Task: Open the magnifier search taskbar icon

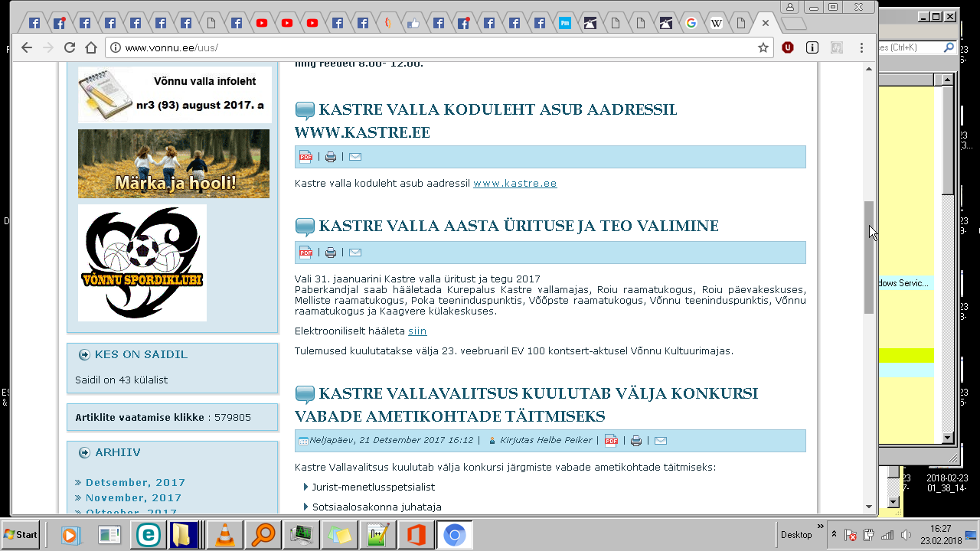Action: 263,535
